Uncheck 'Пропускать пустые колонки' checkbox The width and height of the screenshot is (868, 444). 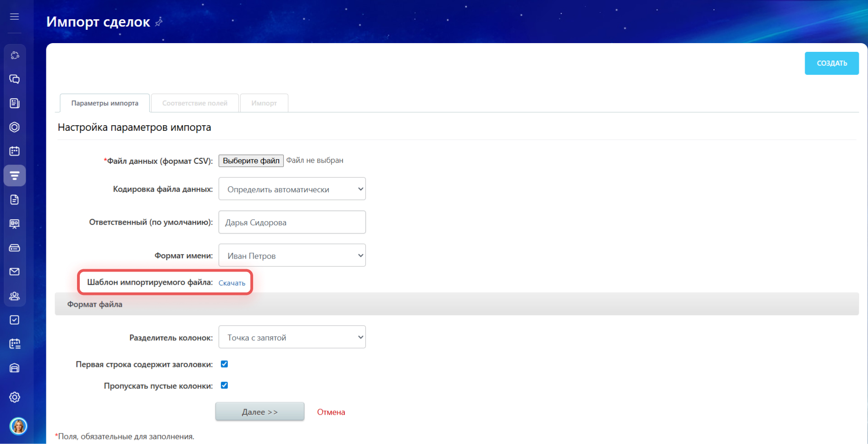point(224,385)
